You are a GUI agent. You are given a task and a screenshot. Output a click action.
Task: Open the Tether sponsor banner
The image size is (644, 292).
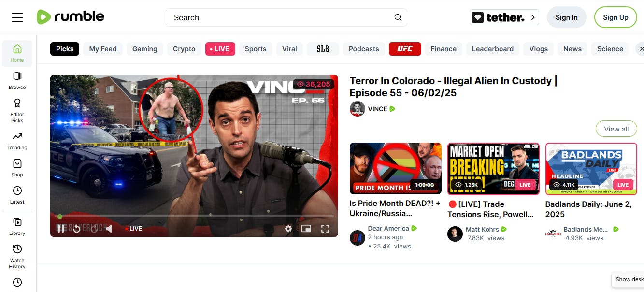point(504,17)
